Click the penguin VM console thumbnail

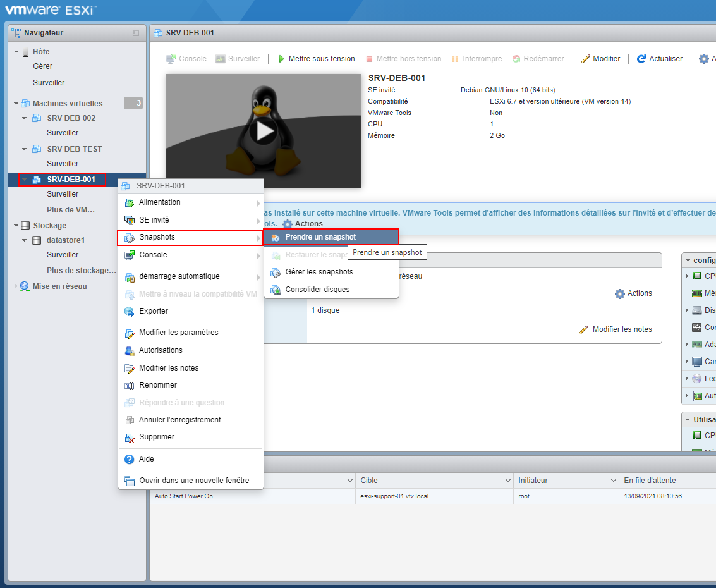click(264, 131)
